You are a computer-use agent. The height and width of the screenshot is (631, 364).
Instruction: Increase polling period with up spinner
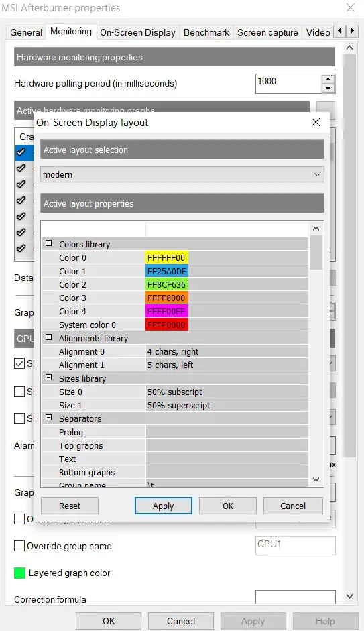pyautogui.click(x=328, y=79)
